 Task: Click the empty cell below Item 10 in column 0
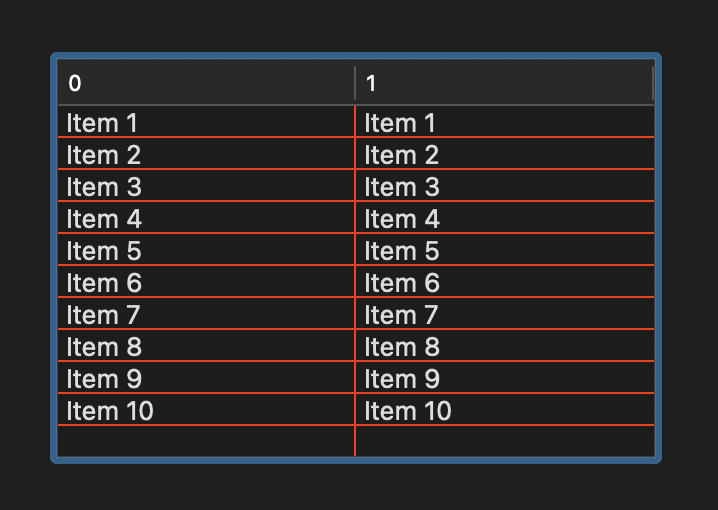click(x=205, y=441)
